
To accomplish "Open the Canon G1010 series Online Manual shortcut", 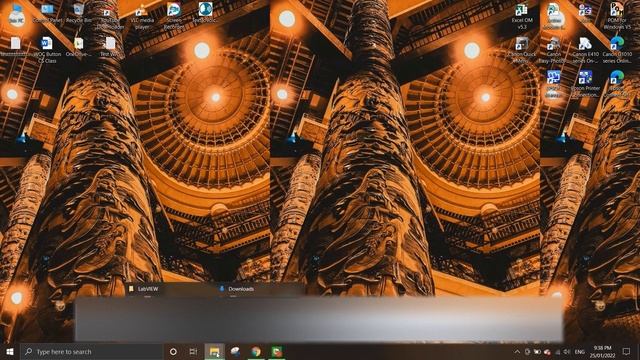I will (x=617, y=50).
